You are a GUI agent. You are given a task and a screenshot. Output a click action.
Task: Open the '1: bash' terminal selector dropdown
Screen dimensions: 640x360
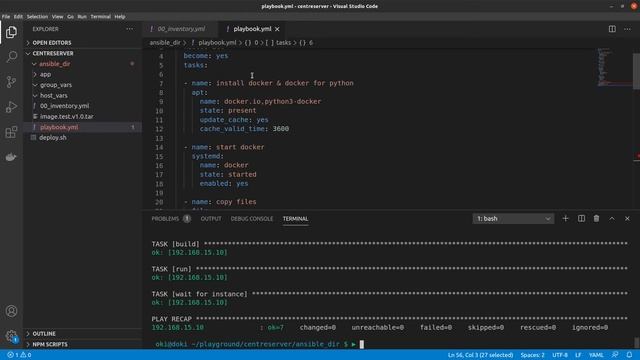(513, 219)
